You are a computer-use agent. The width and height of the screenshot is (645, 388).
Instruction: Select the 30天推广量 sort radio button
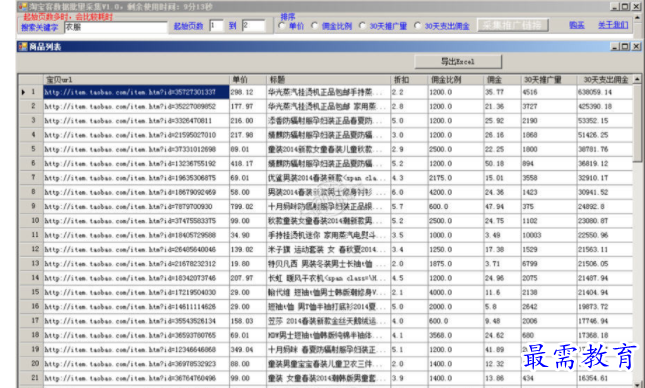[x=362, y=26]
